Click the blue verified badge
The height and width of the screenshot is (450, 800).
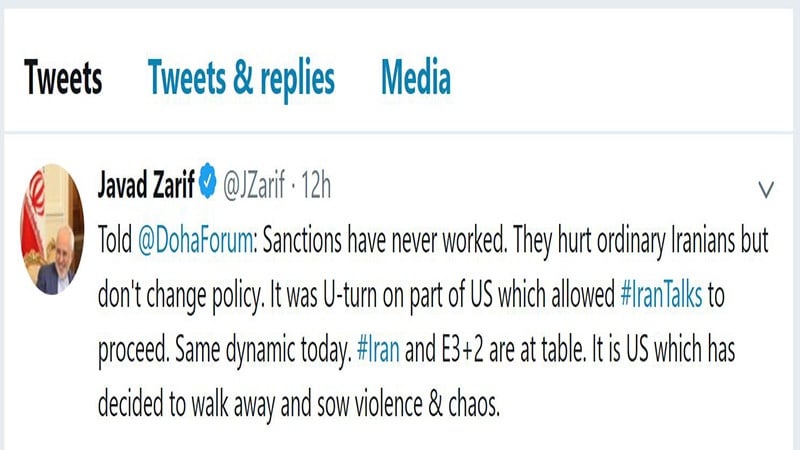click(208, 184)
